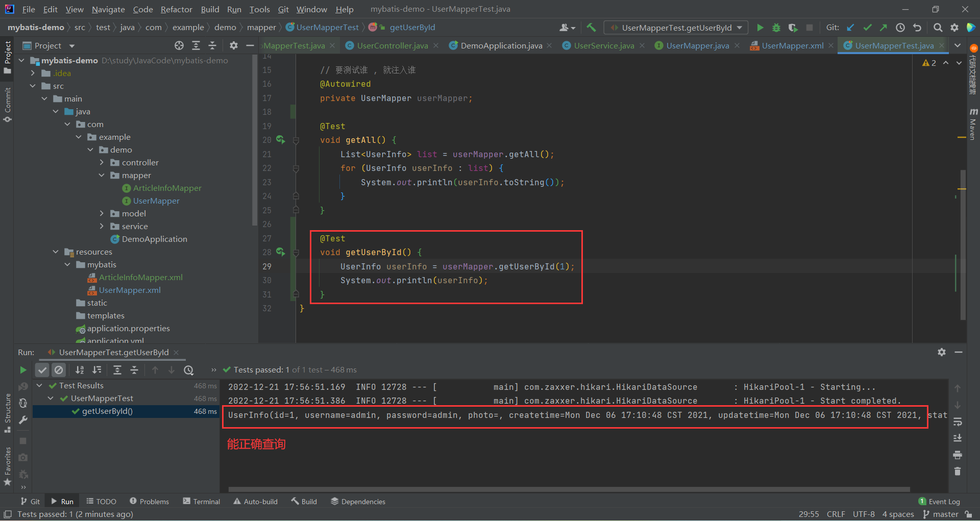Screen dimensions: 980x521
Task: Open IDE settings gear in top toolbar
Action: (x=954, y=28)
